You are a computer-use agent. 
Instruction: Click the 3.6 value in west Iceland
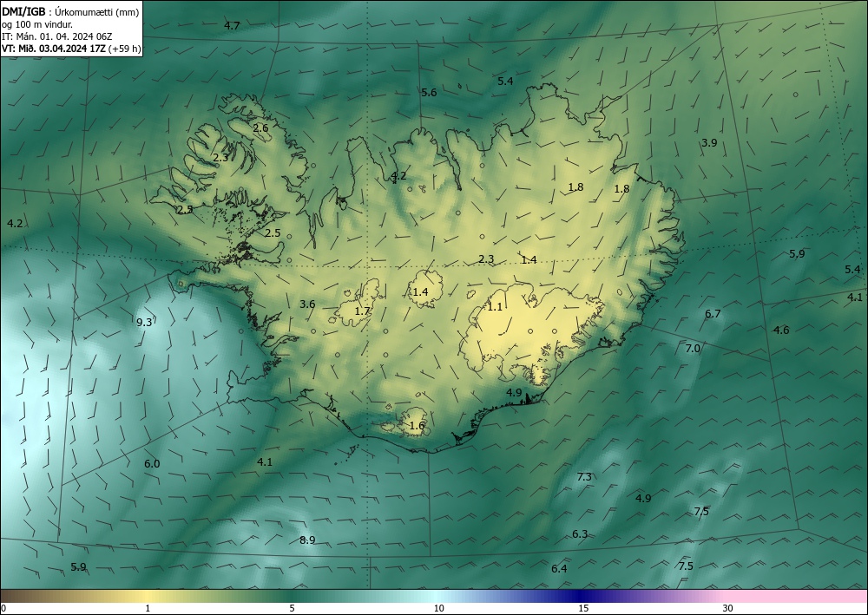click(x=307, y=304)
